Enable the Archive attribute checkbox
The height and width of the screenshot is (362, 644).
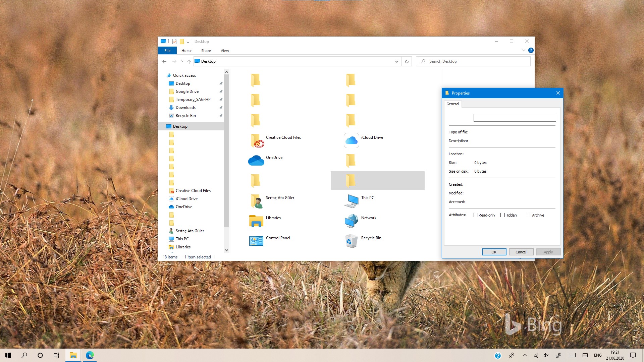pos(529,215)
